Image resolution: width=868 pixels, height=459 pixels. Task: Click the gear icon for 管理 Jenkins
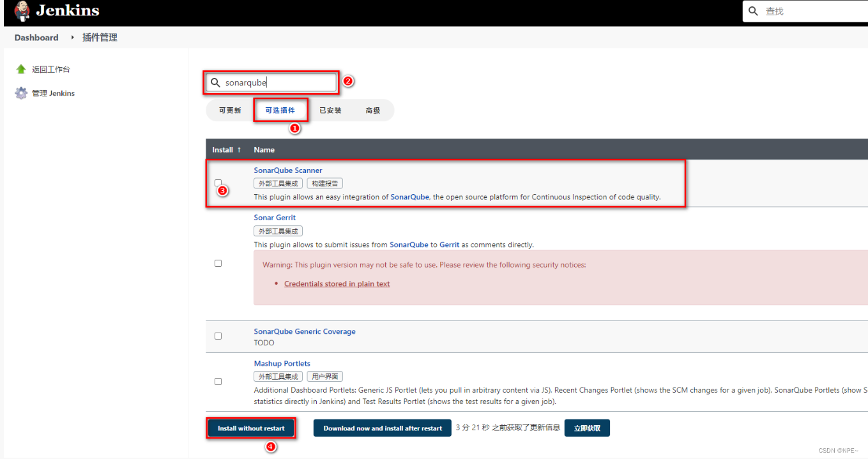click(21, 93)
